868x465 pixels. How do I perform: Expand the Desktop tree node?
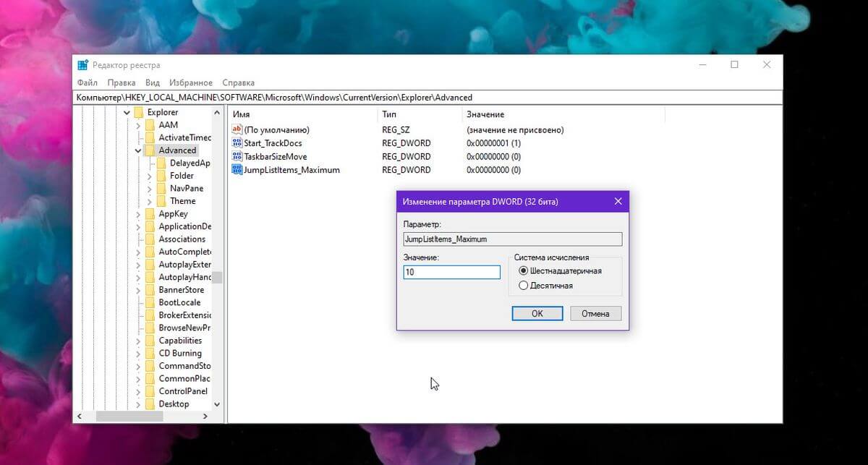pos(138,404)
